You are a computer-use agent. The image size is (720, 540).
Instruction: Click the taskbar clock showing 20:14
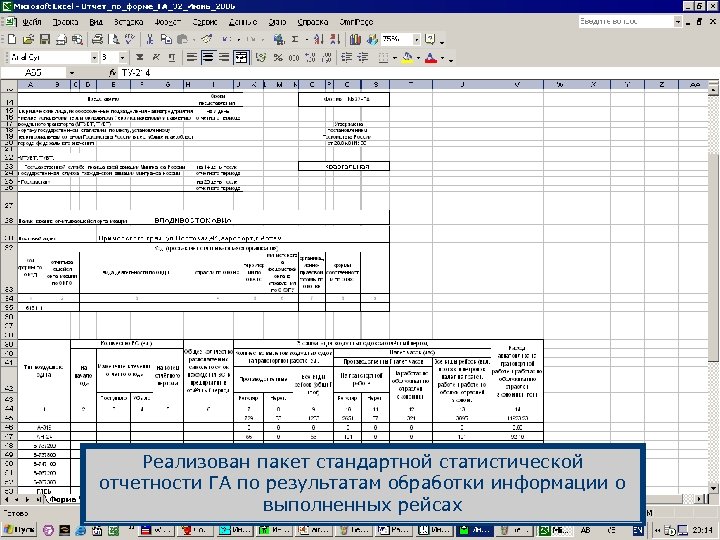pos(702,530)
